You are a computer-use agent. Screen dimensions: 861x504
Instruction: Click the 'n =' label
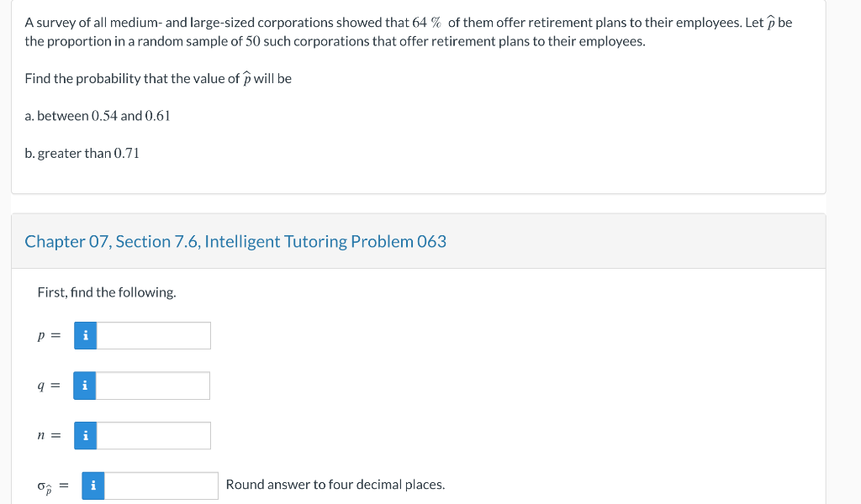[x=49, y=436]
